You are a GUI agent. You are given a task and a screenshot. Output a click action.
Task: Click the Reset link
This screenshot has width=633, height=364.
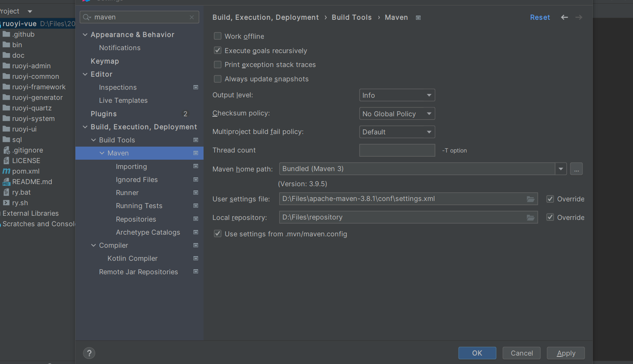point(540,17)
